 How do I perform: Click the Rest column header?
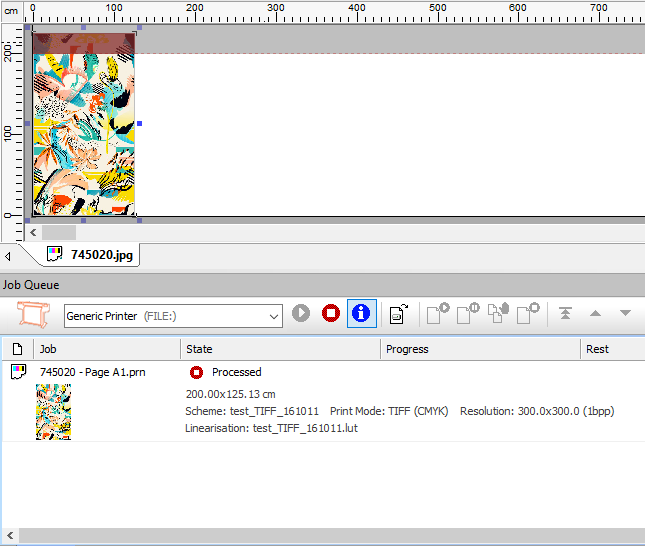click(613, 349)
